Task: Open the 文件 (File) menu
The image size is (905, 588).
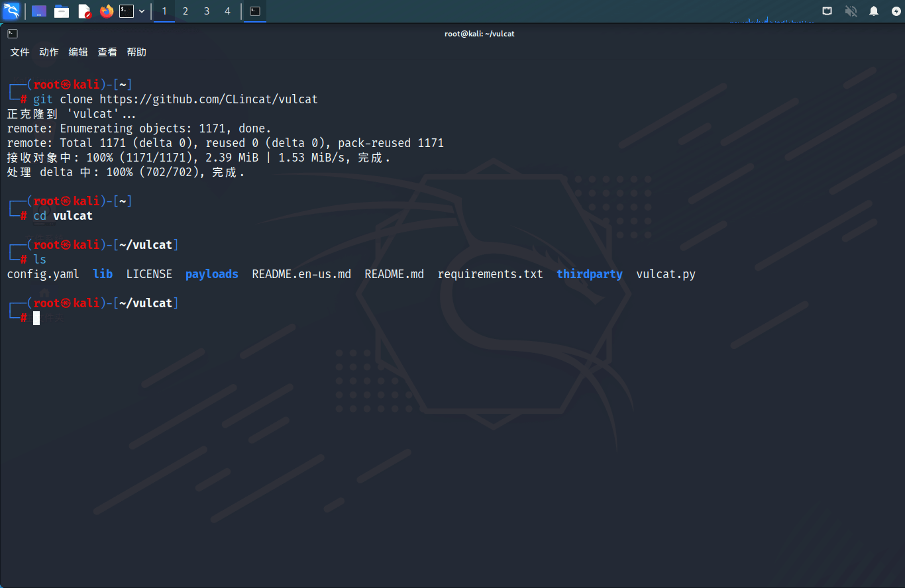Action: coord(20,52)
